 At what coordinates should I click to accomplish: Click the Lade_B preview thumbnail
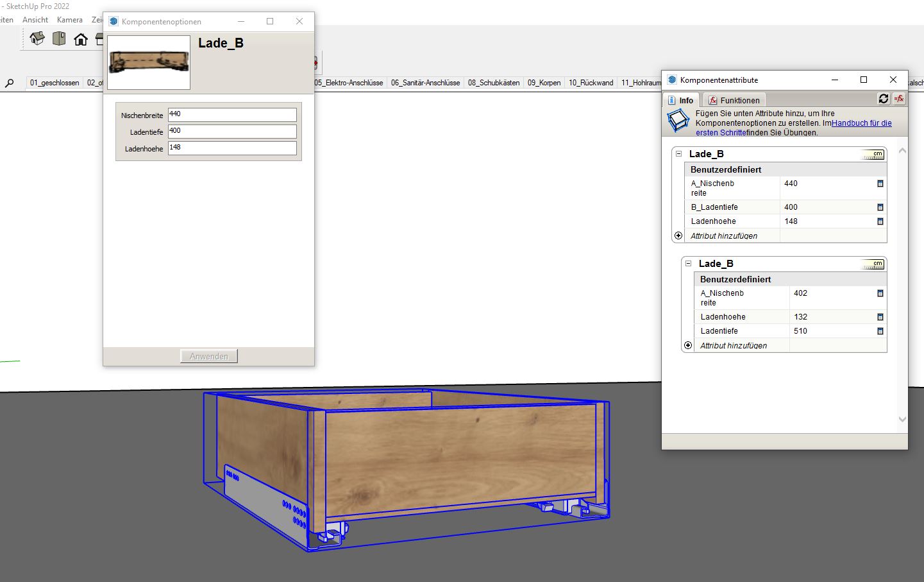coord(149,62)
